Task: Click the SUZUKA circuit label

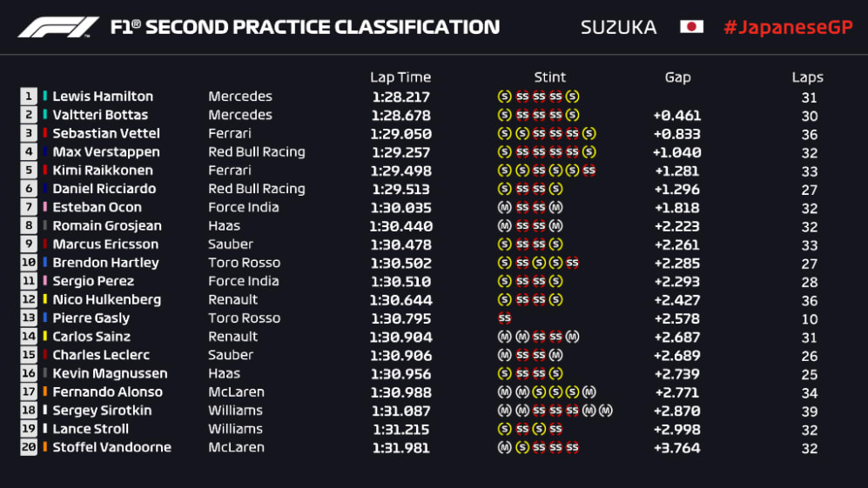Action: pos(618,27)
